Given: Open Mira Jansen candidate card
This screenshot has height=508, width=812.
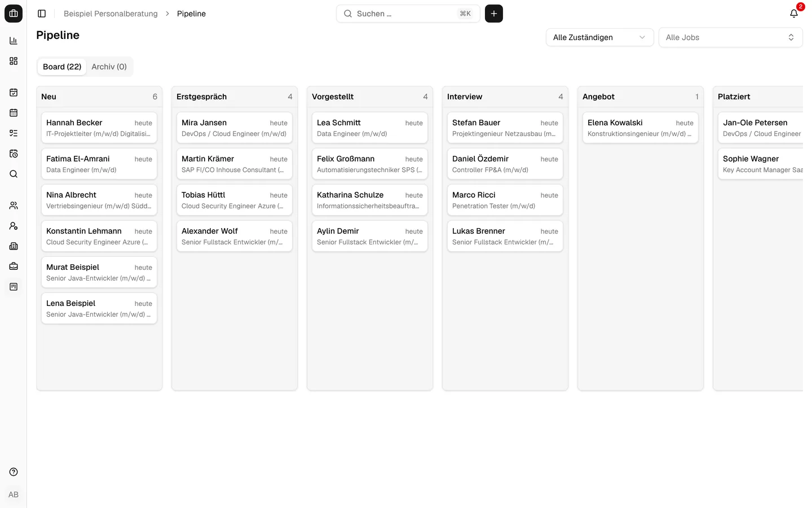Looking at the screenshot, I should pyautogui.click(x=235, y=128).
